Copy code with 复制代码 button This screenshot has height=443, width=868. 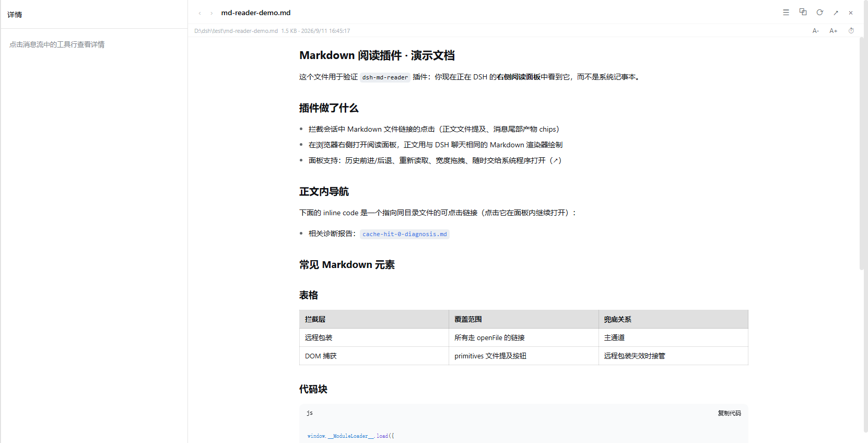pos(729,413)
